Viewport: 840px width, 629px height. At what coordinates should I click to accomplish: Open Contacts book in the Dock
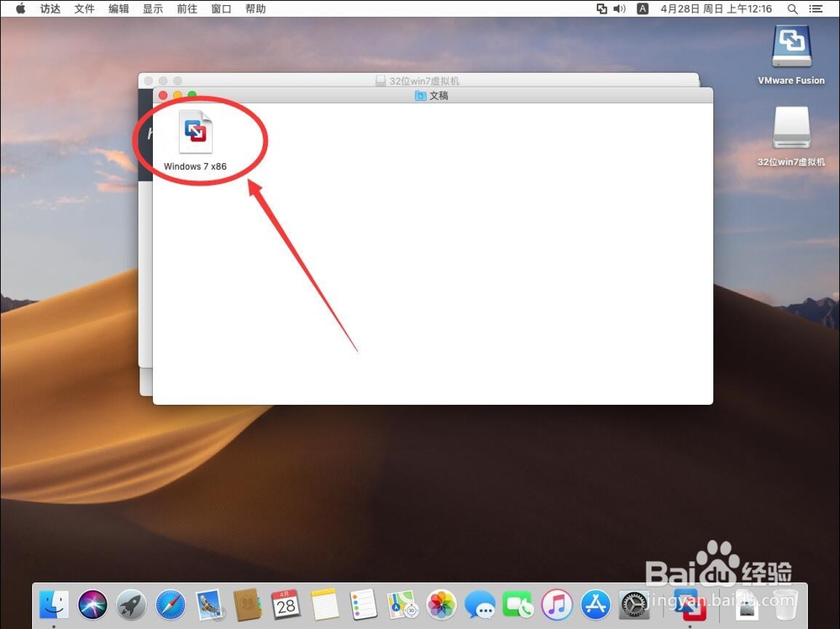coord(248,605)
